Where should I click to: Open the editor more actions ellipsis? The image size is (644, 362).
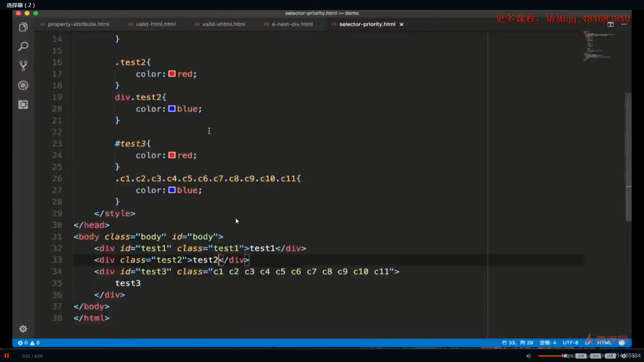point(624,24)
